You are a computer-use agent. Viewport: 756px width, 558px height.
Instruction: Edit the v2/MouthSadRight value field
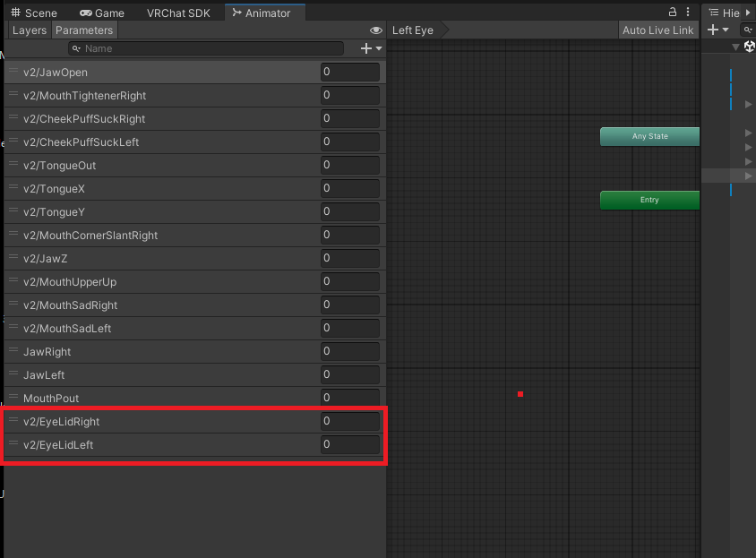click(350, 305)
